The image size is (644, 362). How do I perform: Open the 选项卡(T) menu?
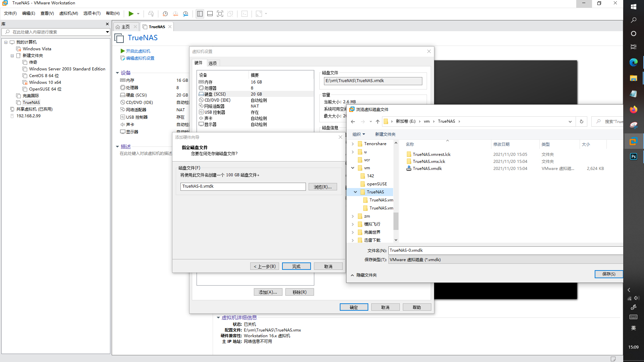92,13
